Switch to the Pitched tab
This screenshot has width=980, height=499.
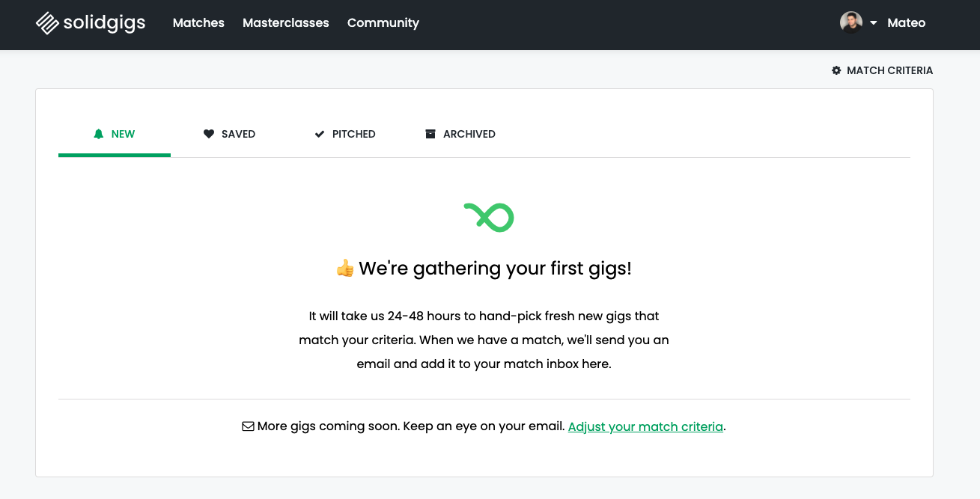353,134
